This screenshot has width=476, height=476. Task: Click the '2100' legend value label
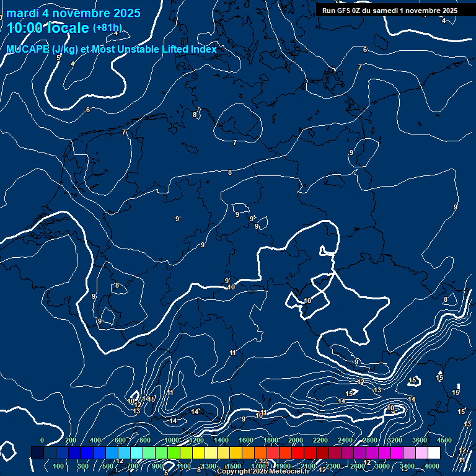(x=308, y=466)
